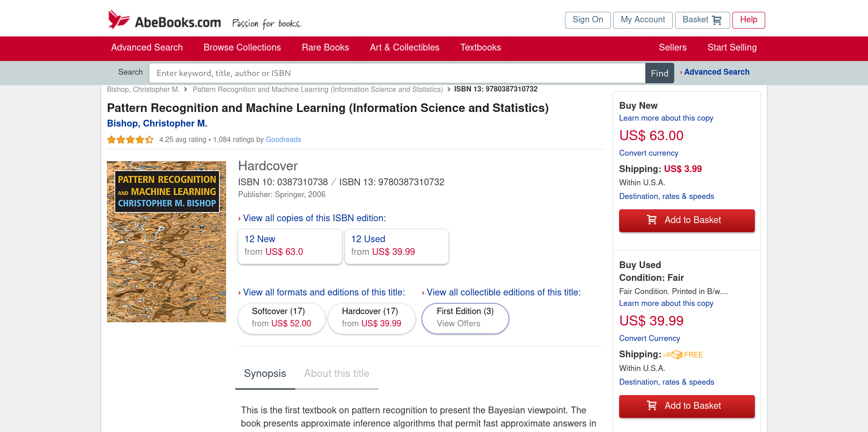The image size is (868, 432).
Task: Open the Rare Books menu item
Action: (x=325, y=48)
